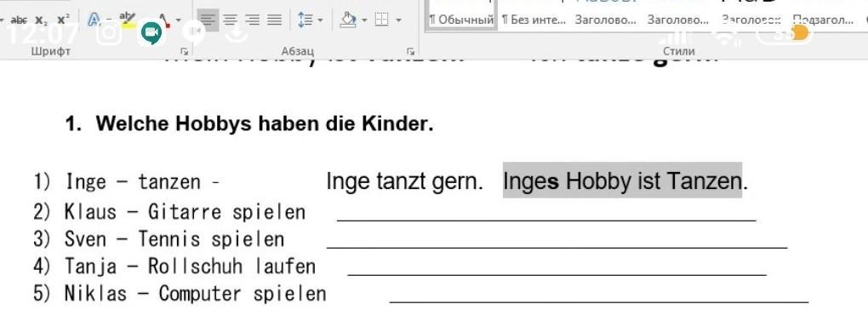Image resolution: width=868 pixels, height=327 pixels.
Task: Align text to the right
Action: tap(253, 20)
